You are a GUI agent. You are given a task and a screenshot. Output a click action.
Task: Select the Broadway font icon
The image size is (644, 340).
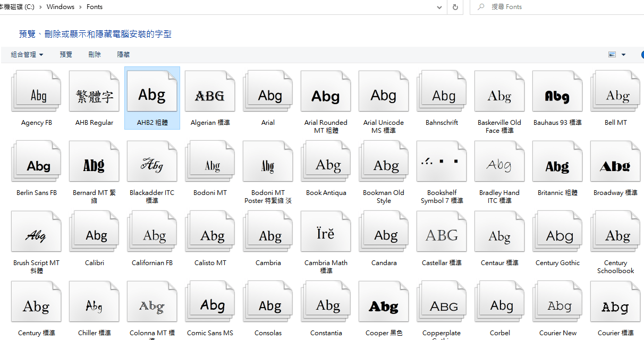[615, 165]
